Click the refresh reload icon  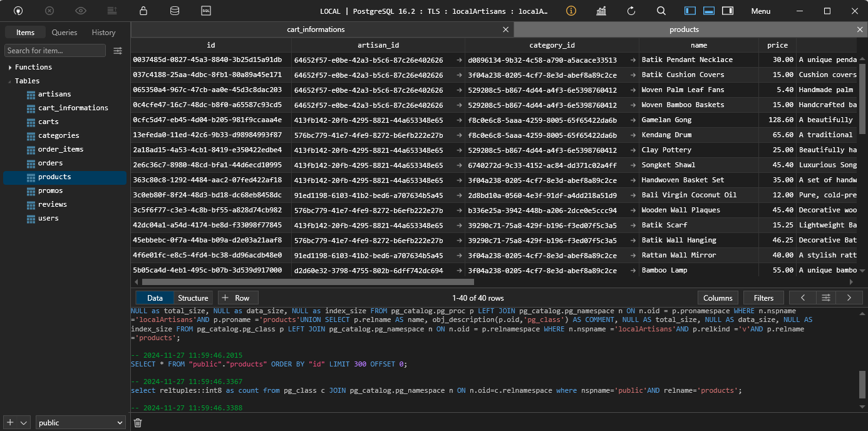631,11
